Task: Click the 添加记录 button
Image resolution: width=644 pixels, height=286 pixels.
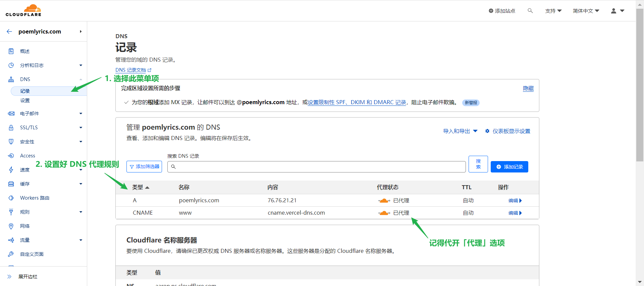Action: (x=509, y=167)
